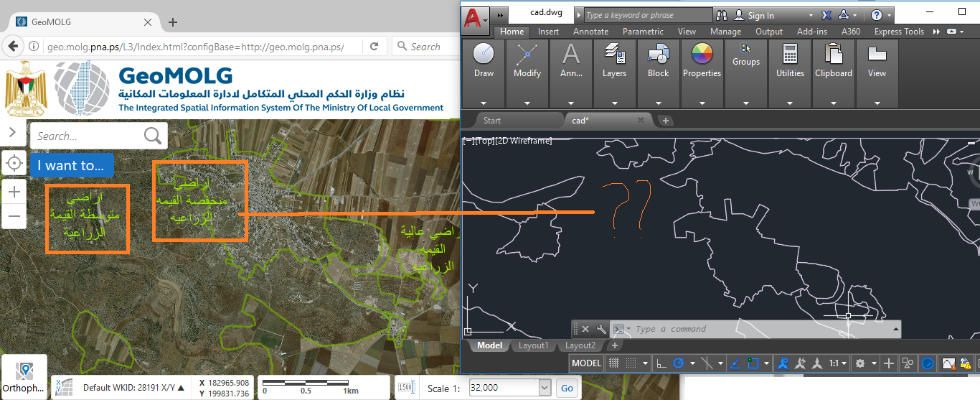Click GeoMOLG search magnifier icon
The width and height of the screenshot is (980, 400).
tap(153, 136)
